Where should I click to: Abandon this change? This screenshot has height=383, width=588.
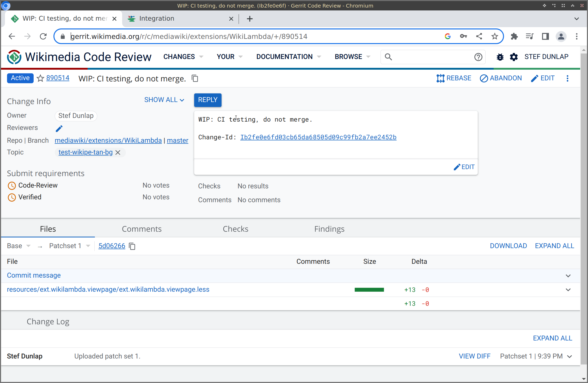pos(501,78)
